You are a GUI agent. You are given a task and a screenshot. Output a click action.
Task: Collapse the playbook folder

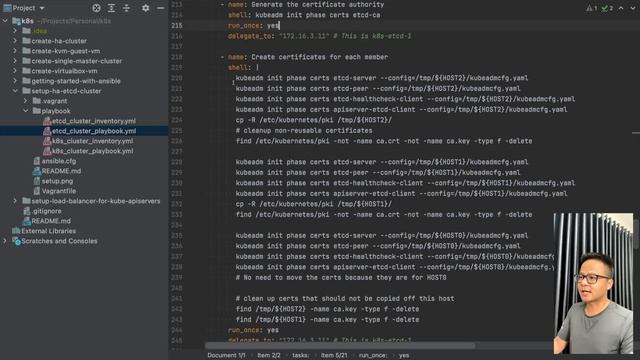25,111
